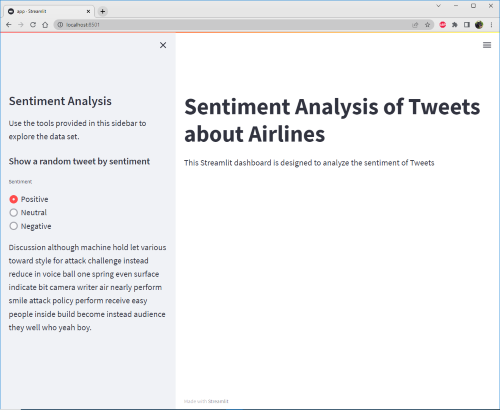500x410 pixels.
Task: Reload the page with the refresh icon
Action: click(33, 25)
